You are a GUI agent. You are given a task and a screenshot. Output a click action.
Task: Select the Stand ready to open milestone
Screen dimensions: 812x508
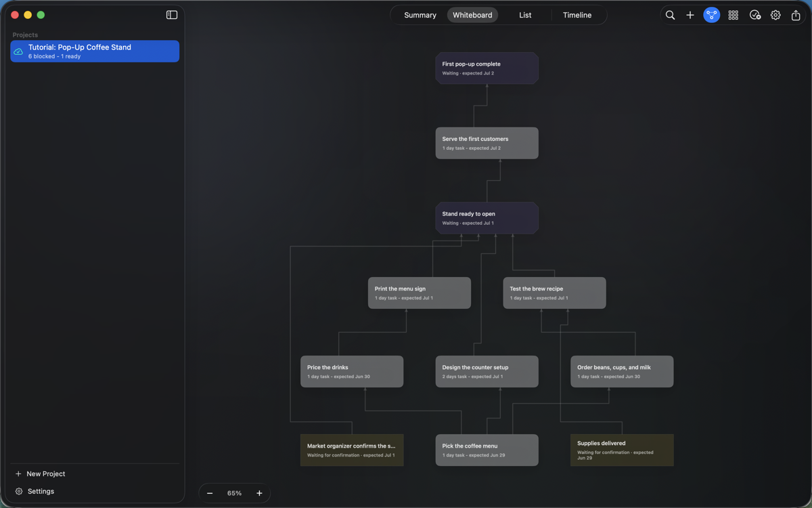[487, 218]
